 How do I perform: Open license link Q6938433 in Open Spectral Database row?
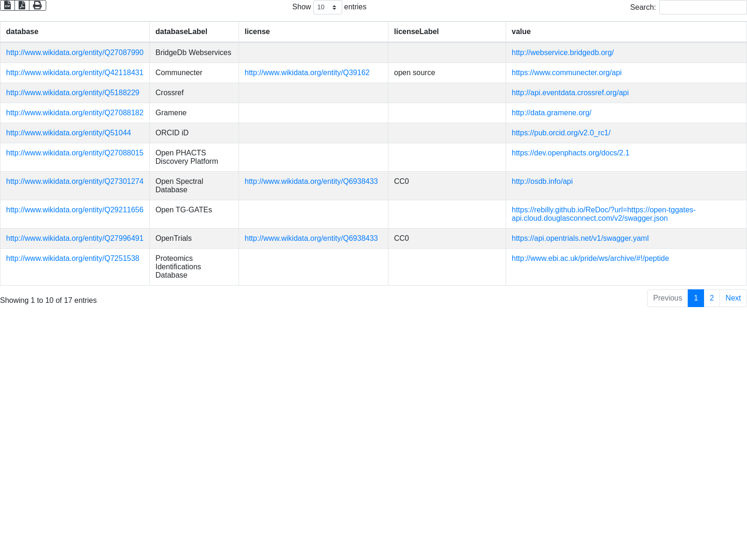coord(311,182)
